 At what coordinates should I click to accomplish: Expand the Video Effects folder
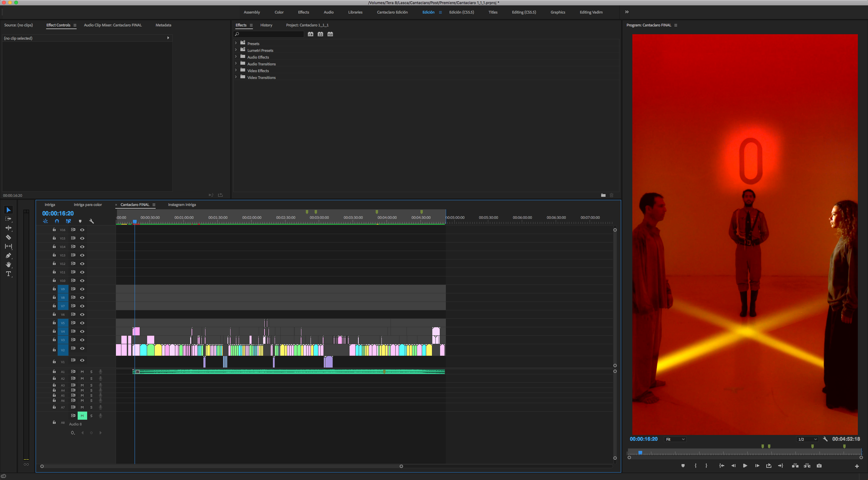[x=236, y=70]
